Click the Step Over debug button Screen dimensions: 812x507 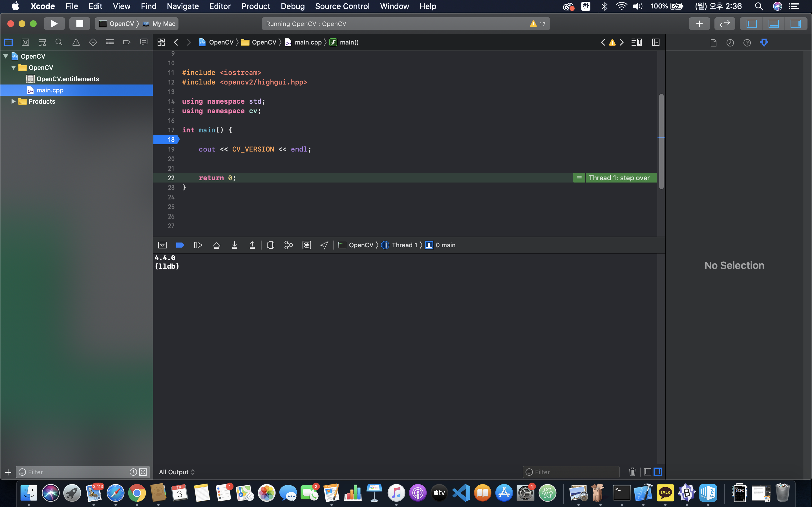(217, 245)
